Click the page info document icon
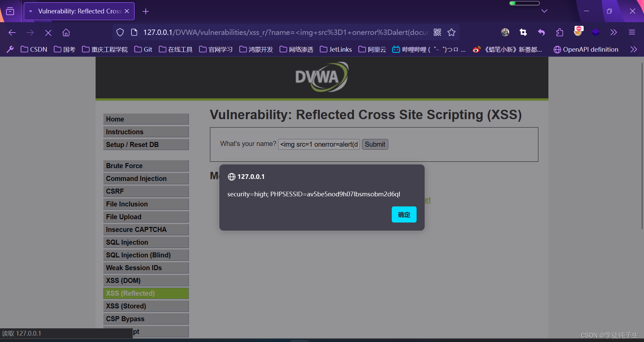 (x=134, y=32)
